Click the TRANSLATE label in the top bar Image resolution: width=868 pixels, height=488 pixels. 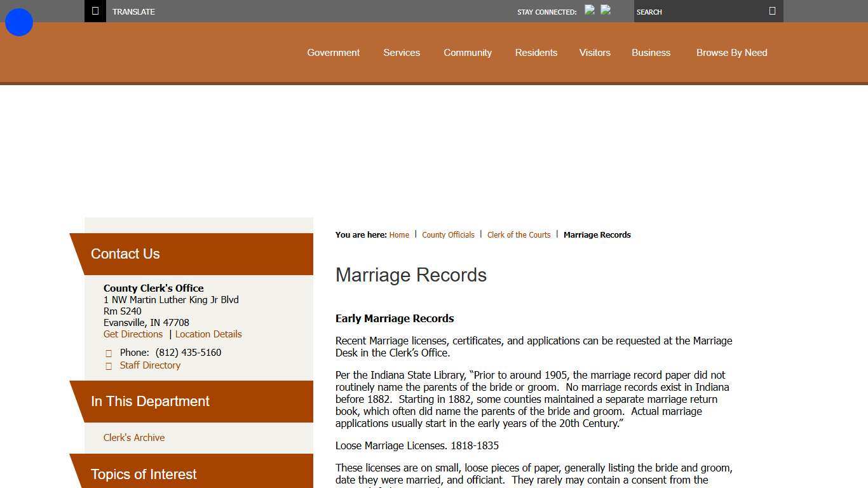click(133, 11)
